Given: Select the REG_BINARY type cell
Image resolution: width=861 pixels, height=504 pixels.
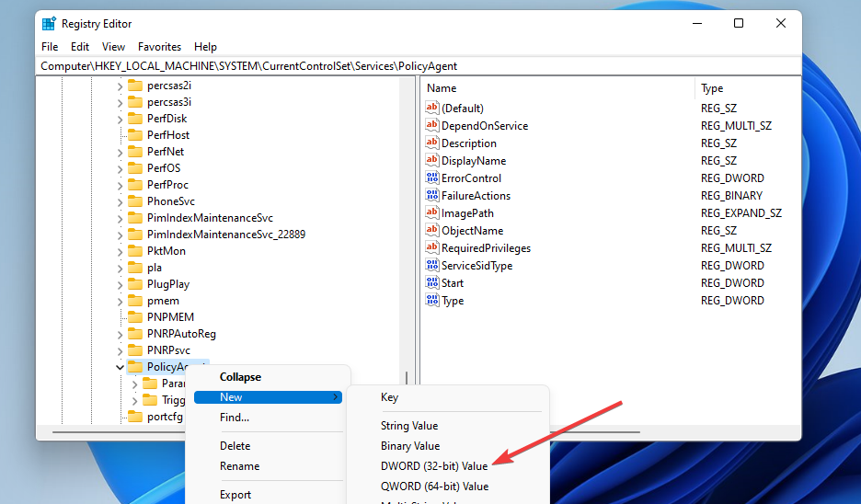Looking at the screenshot, I should click(x=731, y=196).
